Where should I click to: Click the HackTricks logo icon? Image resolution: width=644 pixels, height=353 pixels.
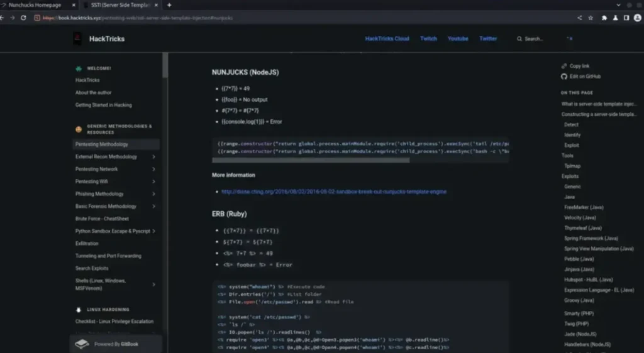[x=77, y=39]
